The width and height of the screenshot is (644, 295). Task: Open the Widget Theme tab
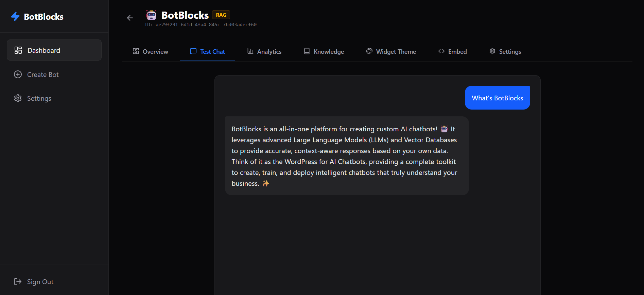[x=391, y=51]
